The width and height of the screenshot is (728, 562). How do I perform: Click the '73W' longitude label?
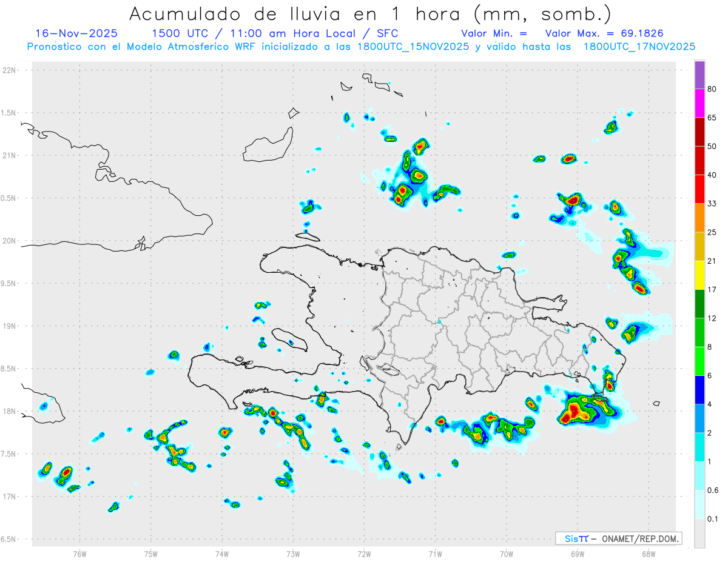[x=293, y=554]
